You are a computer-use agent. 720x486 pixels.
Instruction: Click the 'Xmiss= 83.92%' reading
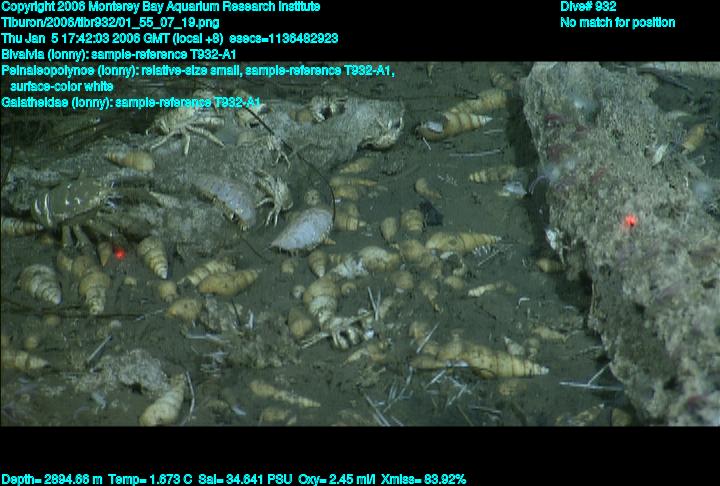pyautogui.click(x=423, y=480)
